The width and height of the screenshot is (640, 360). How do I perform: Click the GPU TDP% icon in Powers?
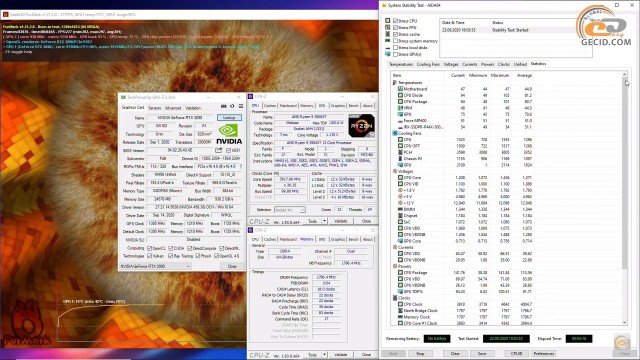pyautogui.click(x=400, y=291)
